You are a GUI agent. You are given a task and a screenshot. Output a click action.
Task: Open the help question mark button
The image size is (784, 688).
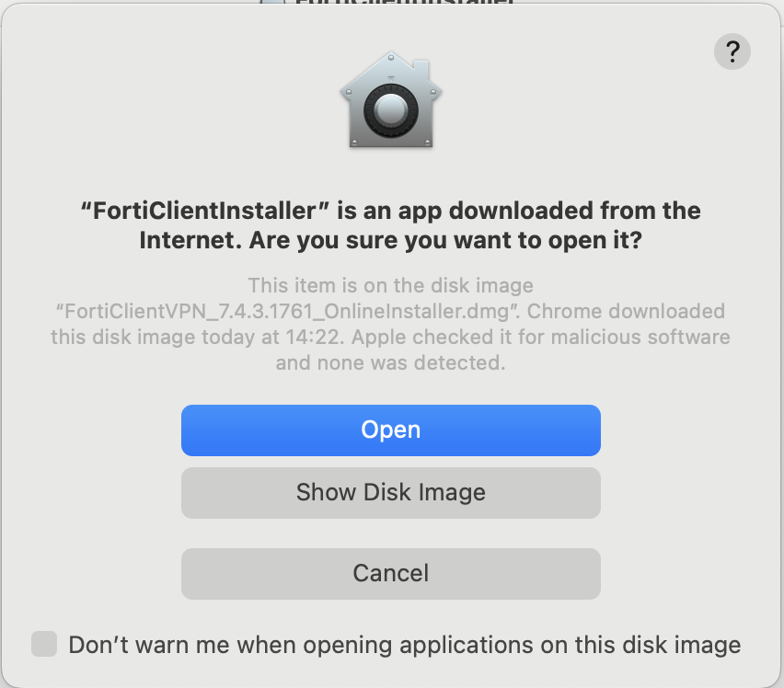[732, 52]
